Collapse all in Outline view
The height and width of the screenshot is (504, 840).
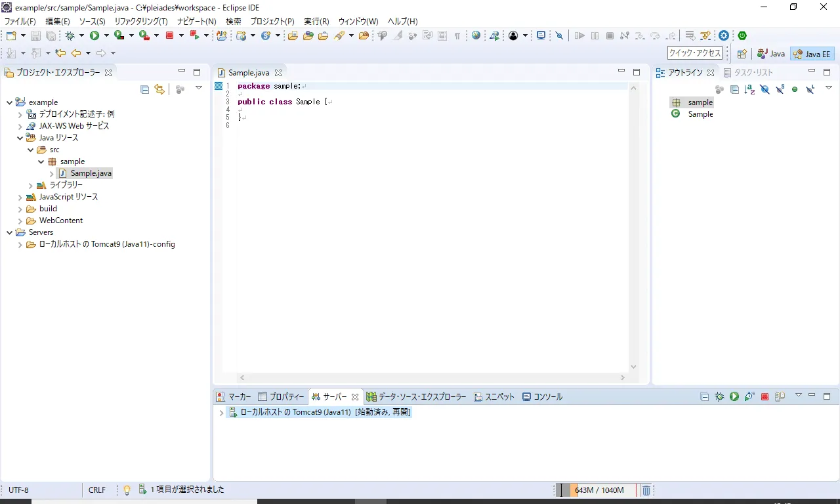[x=735, y=89]
